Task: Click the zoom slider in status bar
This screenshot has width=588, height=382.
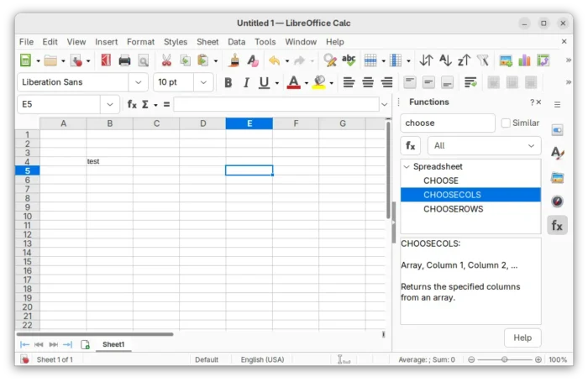Action: click(504, 359)
